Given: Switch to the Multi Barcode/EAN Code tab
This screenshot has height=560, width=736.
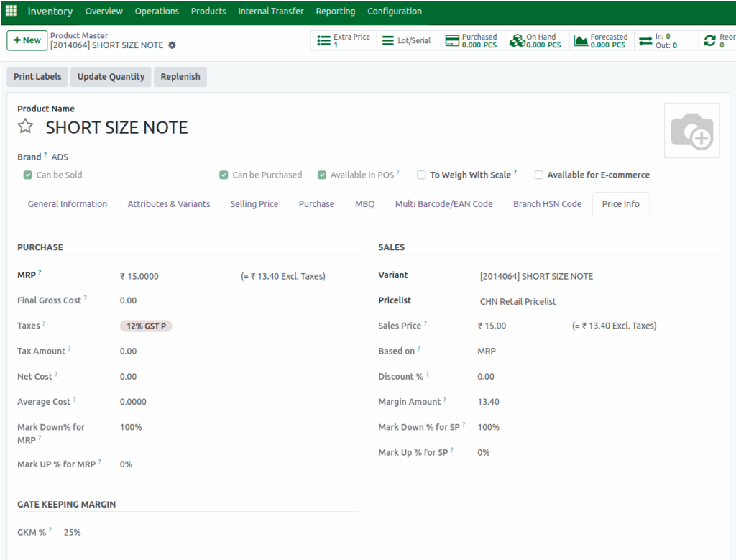Looking at the screenshot, I should (x=443, y=203).
